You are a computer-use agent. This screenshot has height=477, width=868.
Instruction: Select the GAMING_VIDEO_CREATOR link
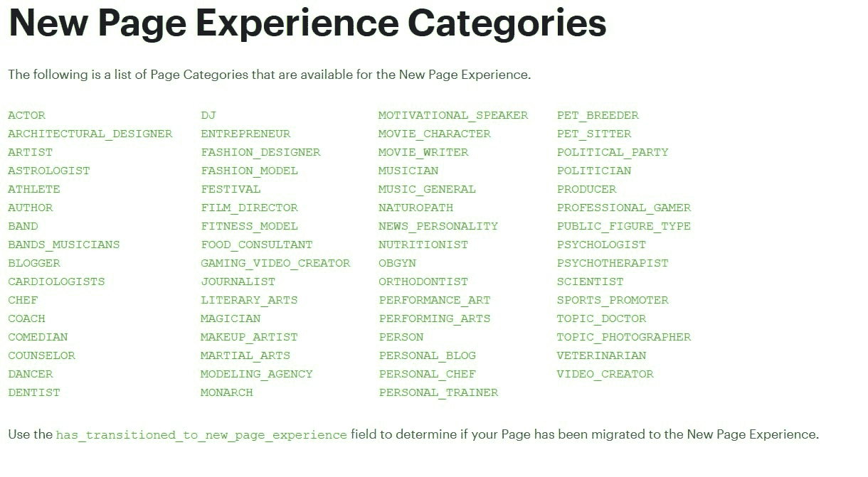click(x=275, y=263)
